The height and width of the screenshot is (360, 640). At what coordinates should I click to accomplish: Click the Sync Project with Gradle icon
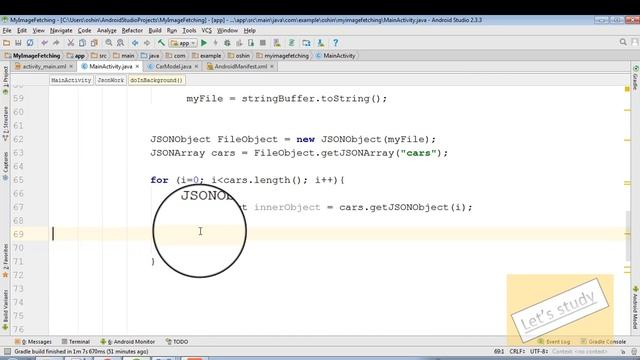pyautogui.click(x=292, y=43)
